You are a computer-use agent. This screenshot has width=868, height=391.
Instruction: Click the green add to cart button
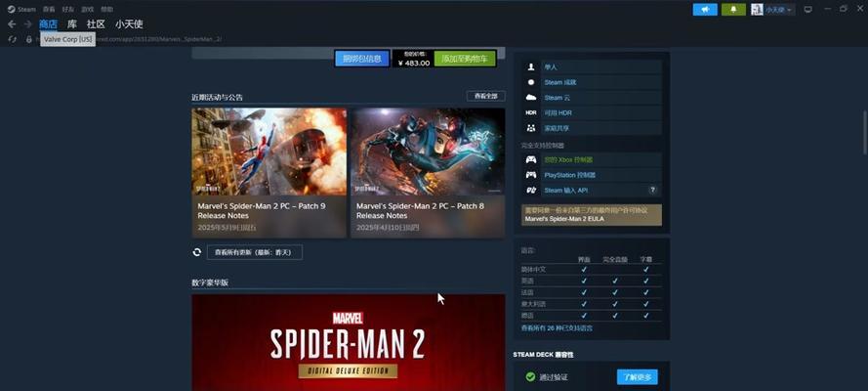465,59
